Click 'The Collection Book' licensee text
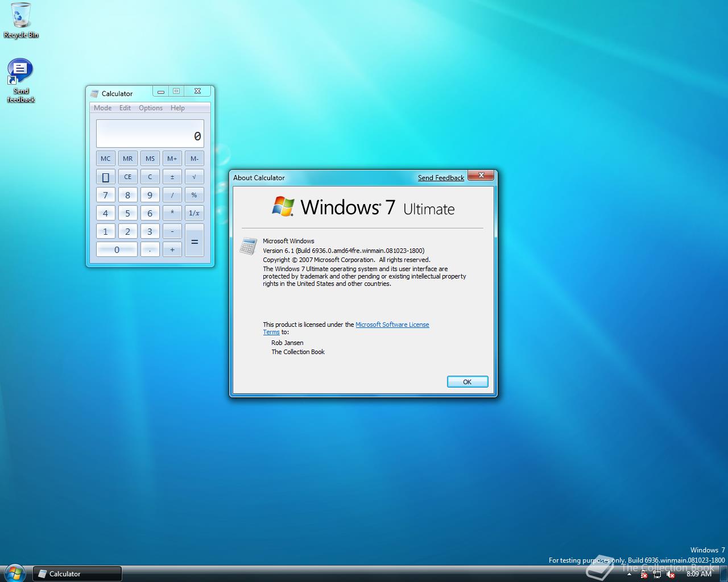Screen dimensions: 728x582 click(x=298, y=352)
